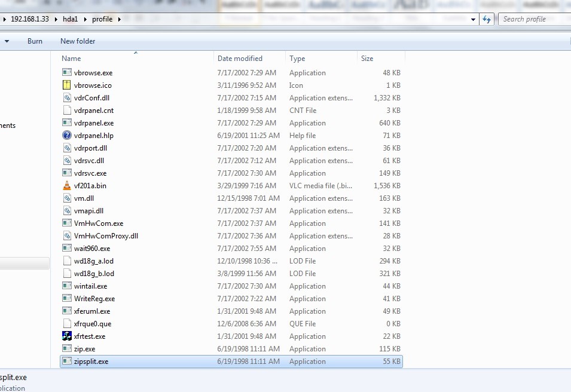Click the vdrConf.dll file icon
Viewport: 571px width, 392px height.
point(66,98)
